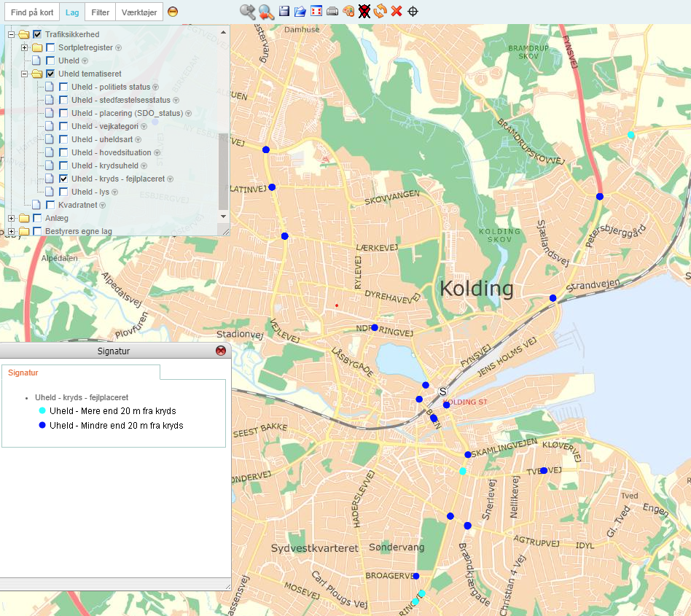Click the orange refresh arrows icon
691x616 pixels.
(x=380, y=11)
